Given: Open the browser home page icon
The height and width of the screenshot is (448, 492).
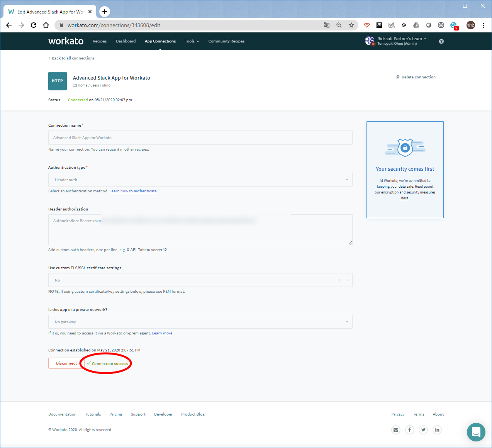Looking at the screenshot, I should pyautogui.click(x=46, y=25).
